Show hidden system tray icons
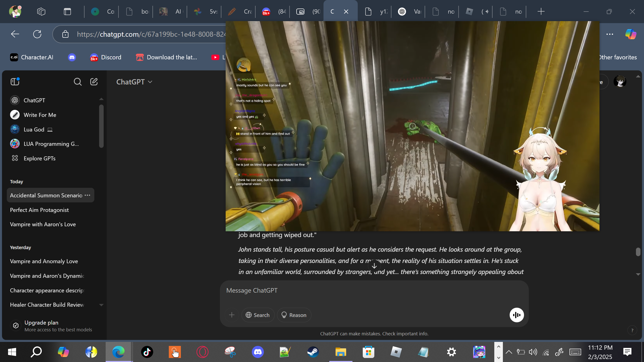 (509, 352)
